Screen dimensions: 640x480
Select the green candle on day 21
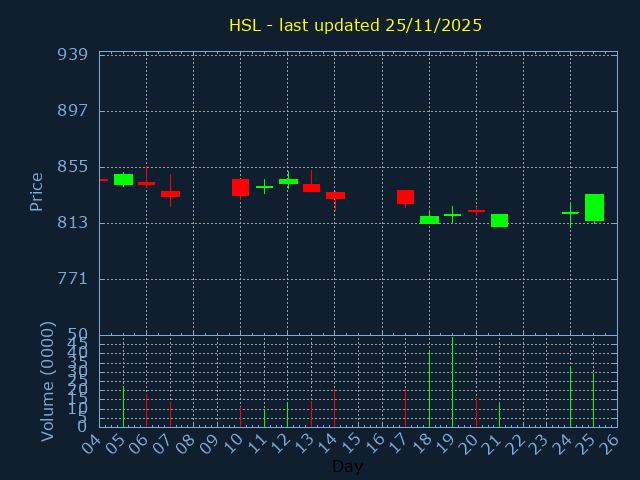pyautogui.click(x=499, y=220)
